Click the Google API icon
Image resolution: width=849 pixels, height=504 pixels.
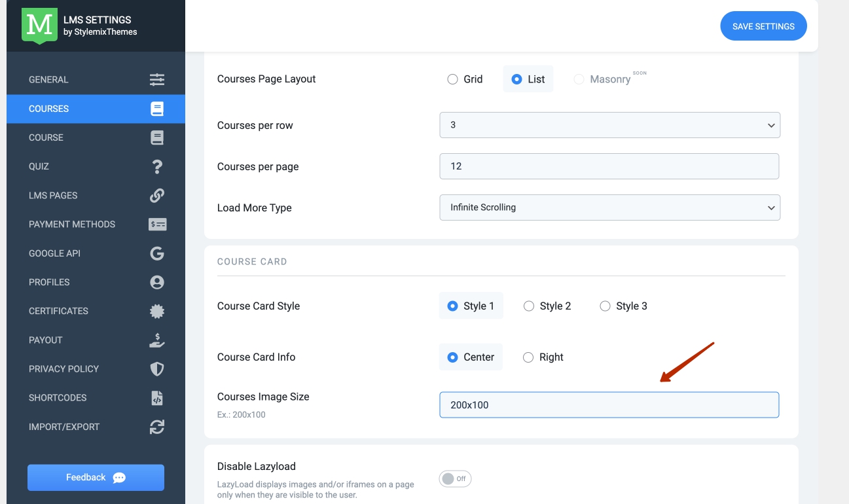coord(157,253)
